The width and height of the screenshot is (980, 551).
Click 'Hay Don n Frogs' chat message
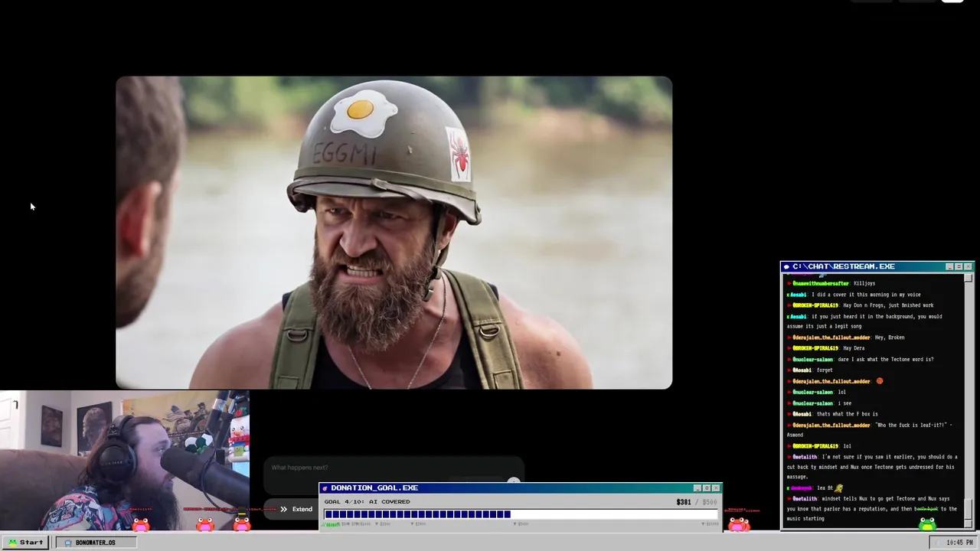tap(888, 305)
